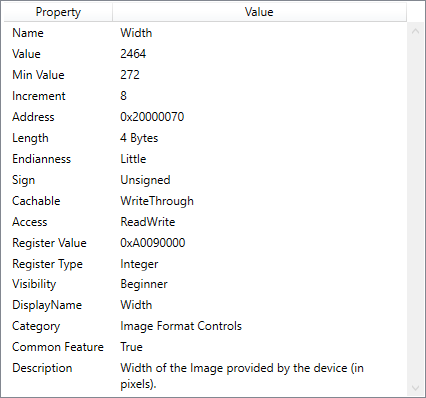426x398 pixels.
Task: Click the scrollbar down arrow
Action: point(415,388)
